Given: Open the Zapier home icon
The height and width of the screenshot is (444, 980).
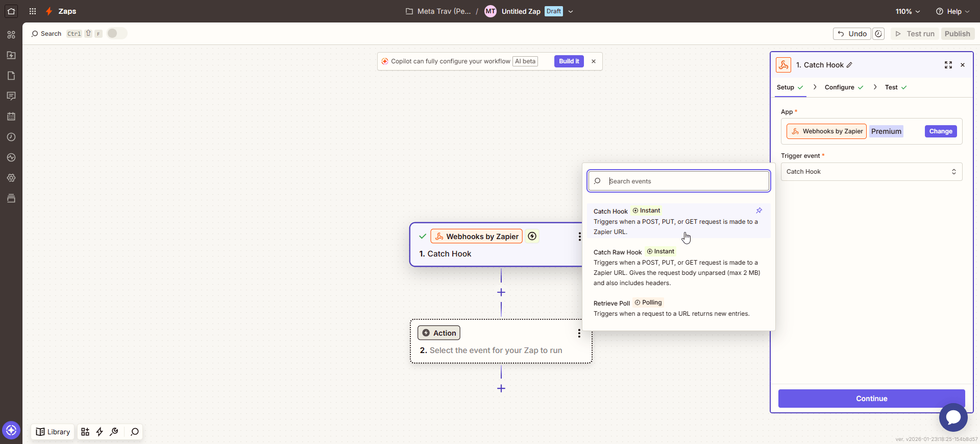Looking at the screenshot, I should [11, 11].
